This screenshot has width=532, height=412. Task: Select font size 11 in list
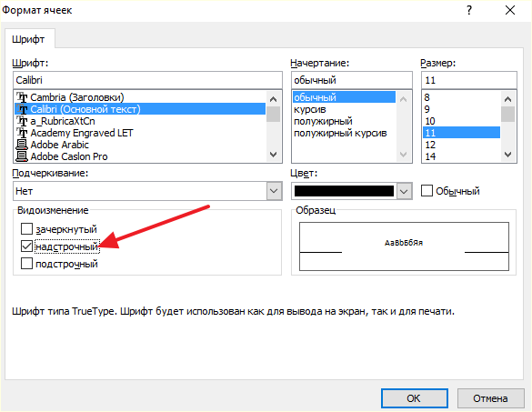[x=461, y=133]
